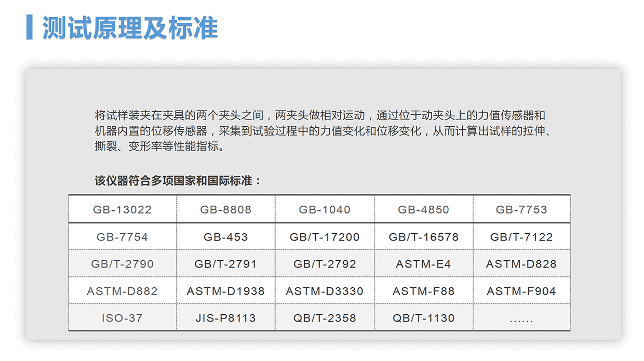The width and height of the screenshot is (644, 361).
Task: Click the GB-13022 standard cell
Action: tap(123, 210)
